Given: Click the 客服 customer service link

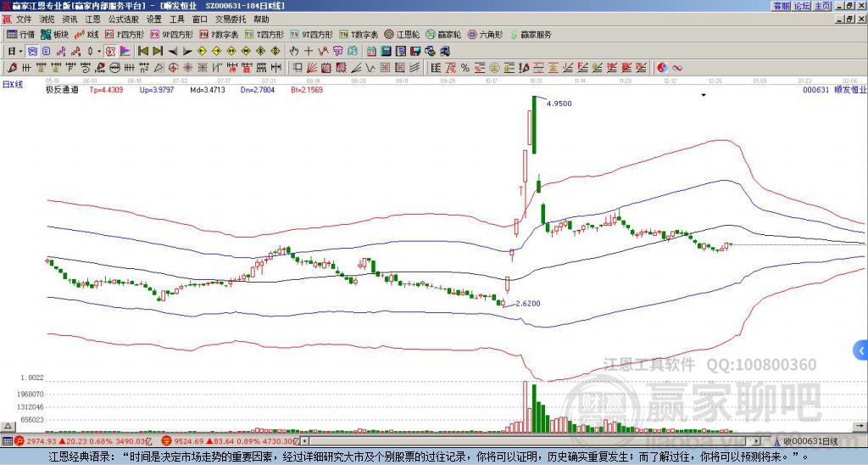Looking at the screenshot, I should click(782, 6).
